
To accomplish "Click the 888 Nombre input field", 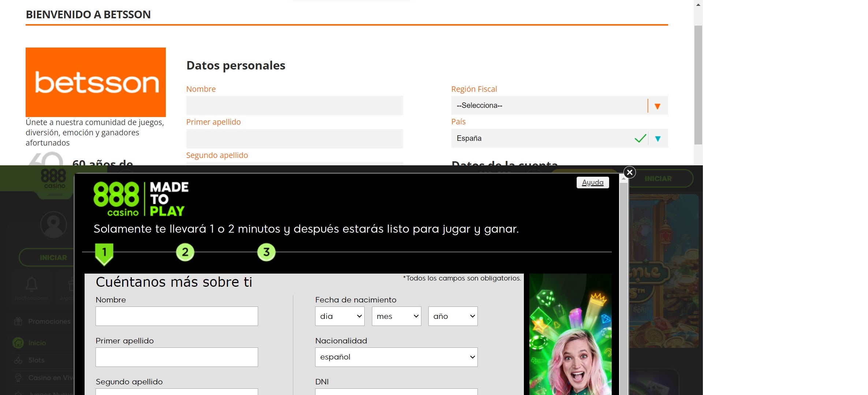I will point(177,316).
